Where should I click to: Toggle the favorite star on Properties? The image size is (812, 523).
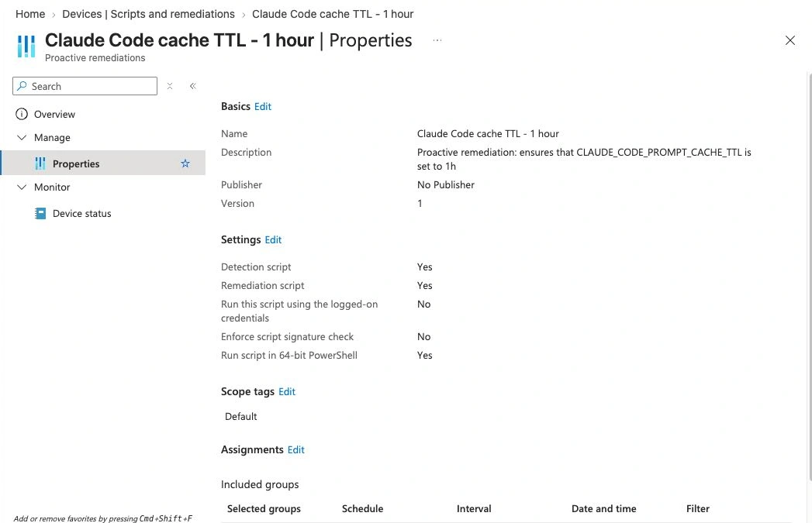[185, 163]
